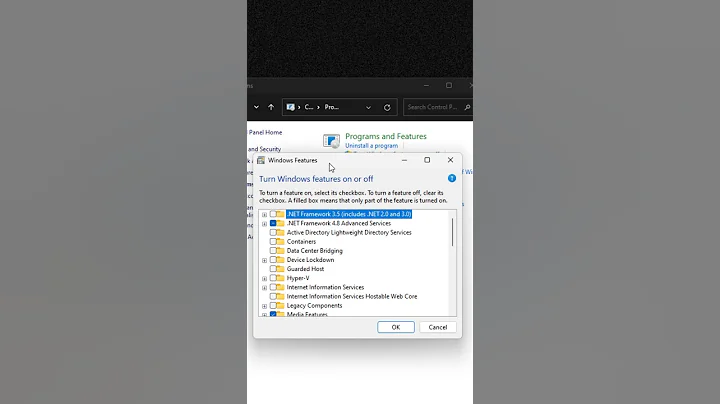Click the search magnifier icon in Control Panel
Screen dimensions: 720x404
[467, 107]
